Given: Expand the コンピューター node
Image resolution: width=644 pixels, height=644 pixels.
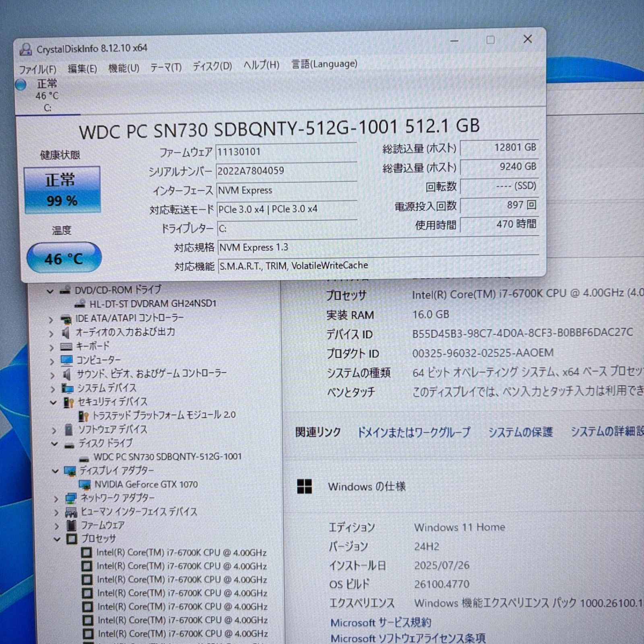Looking at the screenshot, I should tap(52, 361).
